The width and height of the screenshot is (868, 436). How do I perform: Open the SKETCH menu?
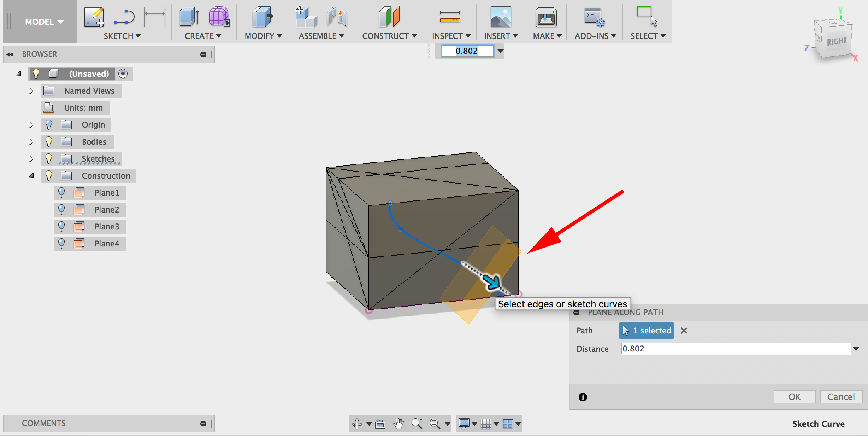pos(122,36)
